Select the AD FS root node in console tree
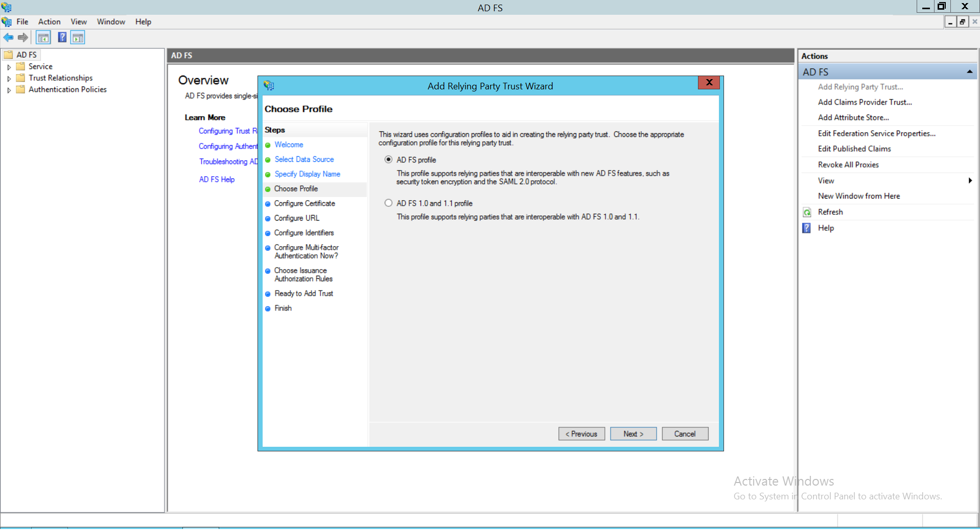The height and width of the screenshot is (530, 980). pyautogui.click(x=26, y=55)
